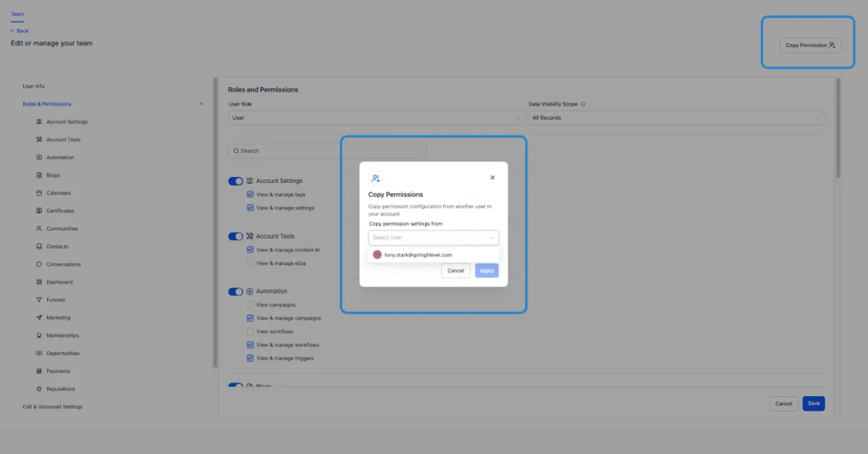Click the Opportunities sidebar icon
The image size is (868, 454).
39,354
